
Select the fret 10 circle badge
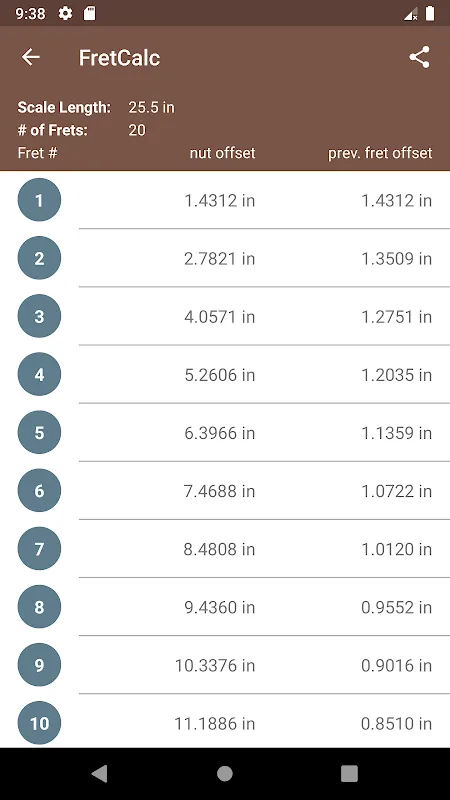pyautogui.click(x=39, y=723)
